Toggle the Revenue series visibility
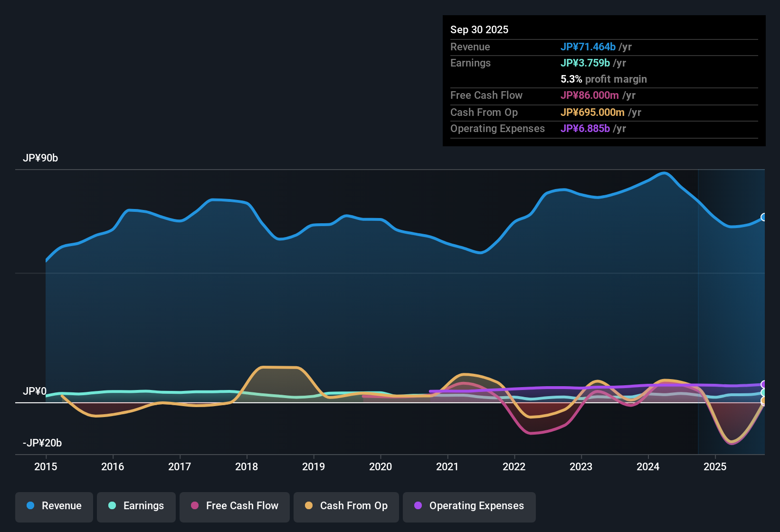Screen dimensions: 780x532 click(x=54, y=506)
